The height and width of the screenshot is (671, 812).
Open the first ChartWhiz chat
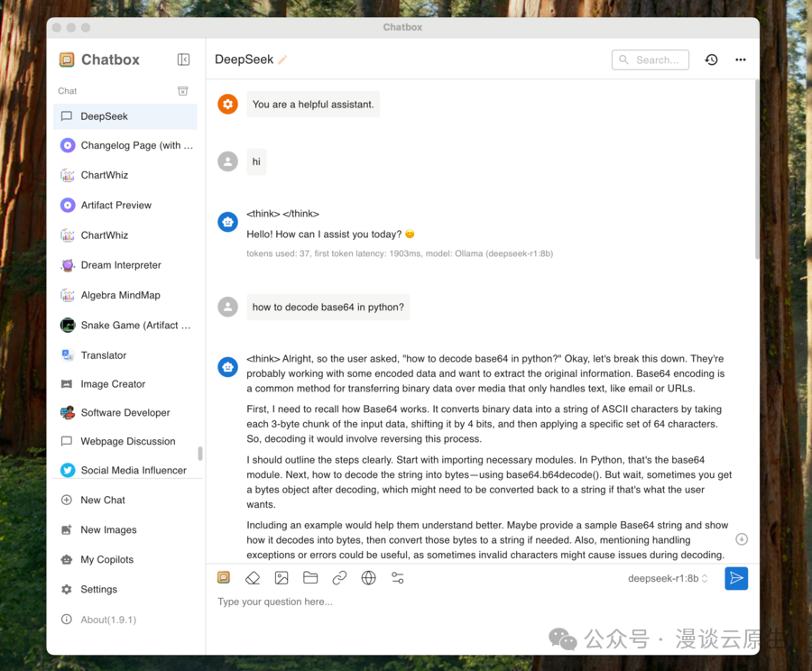[x=125, y=175]
